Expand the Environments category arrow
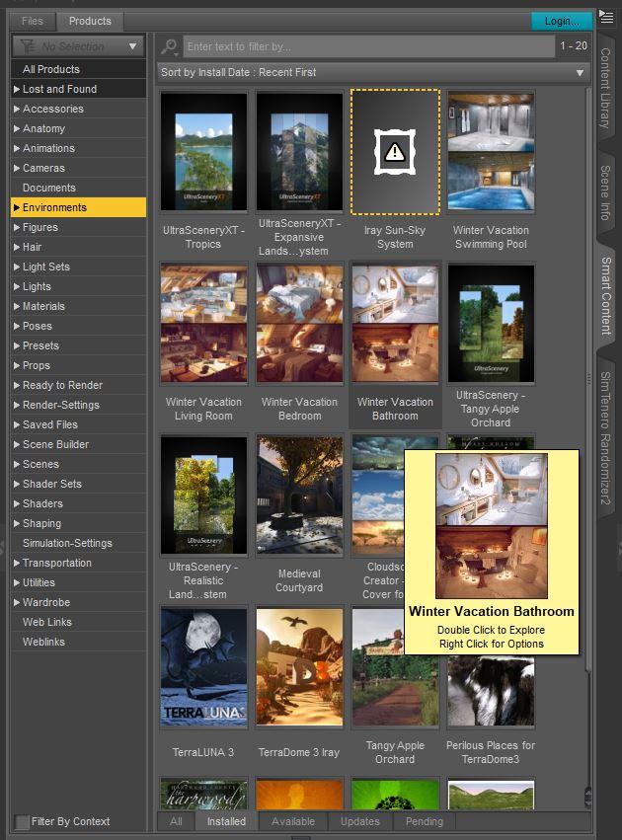Image resolution: width=622 pixels, height=840 pixels. pyautogui.click(x=17, y=207)
